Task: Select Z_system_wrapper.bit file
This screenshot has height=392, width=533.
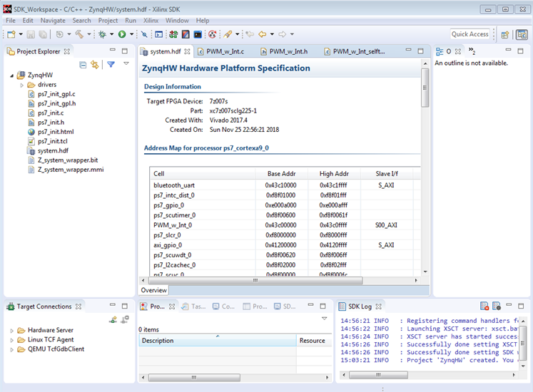Action: tap(68, 160)
